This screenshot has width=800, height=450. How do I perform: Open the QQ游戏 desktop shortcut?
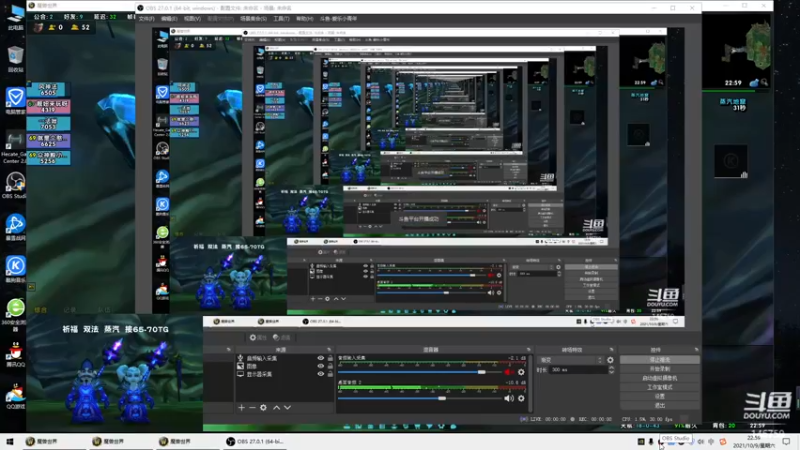pos(15,396)
